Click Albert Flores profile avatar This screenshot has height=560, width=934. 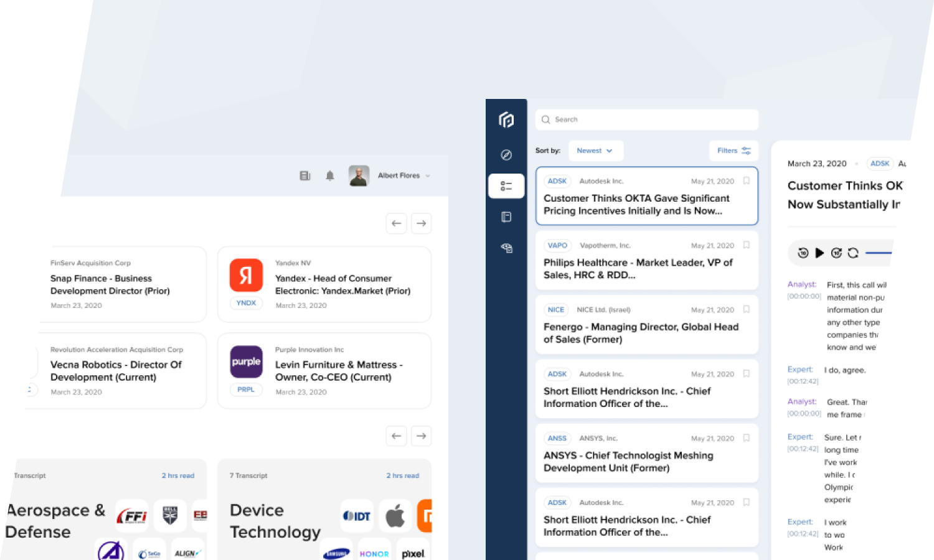359,175
